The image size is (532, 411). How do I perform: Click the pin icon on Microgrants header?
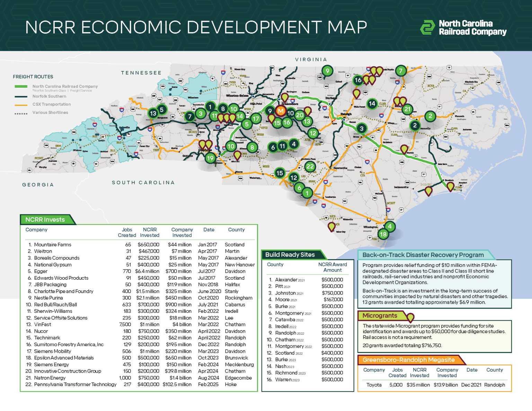[x=410, y=318]
